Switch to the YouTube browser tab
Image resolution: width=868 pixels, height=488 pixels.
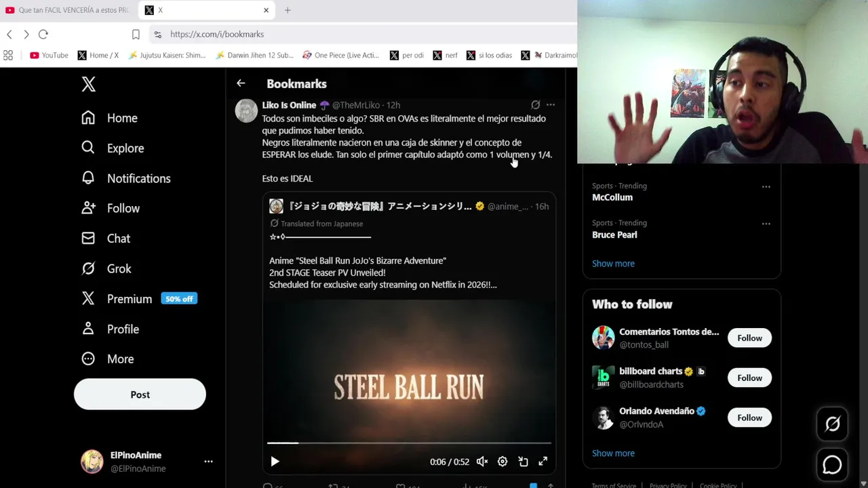(x=68, y=10)
